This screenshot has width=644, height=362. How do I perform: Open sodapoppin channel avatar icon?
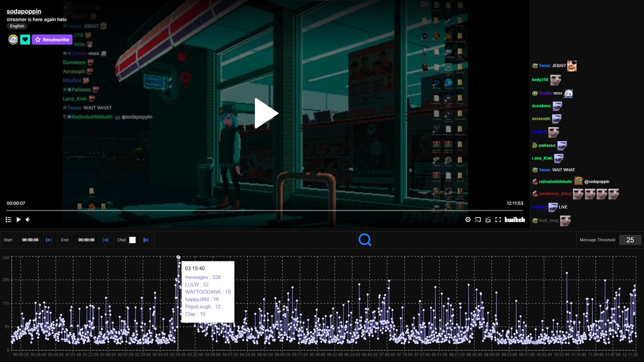coord(13,39)
